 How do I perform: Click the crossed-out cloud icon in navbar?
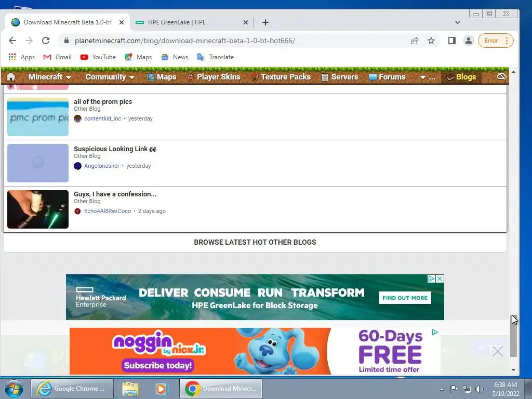[501, 76]
